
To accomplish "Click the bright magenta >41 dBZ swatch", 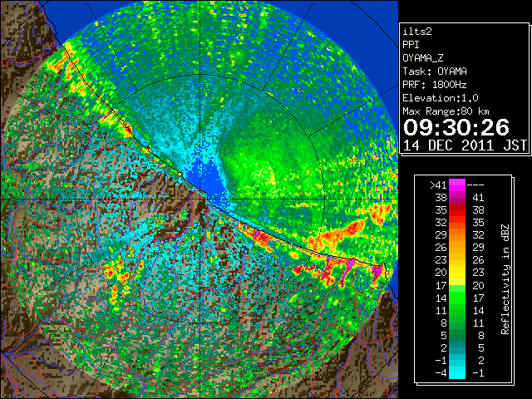I will (x=457, y=185).
